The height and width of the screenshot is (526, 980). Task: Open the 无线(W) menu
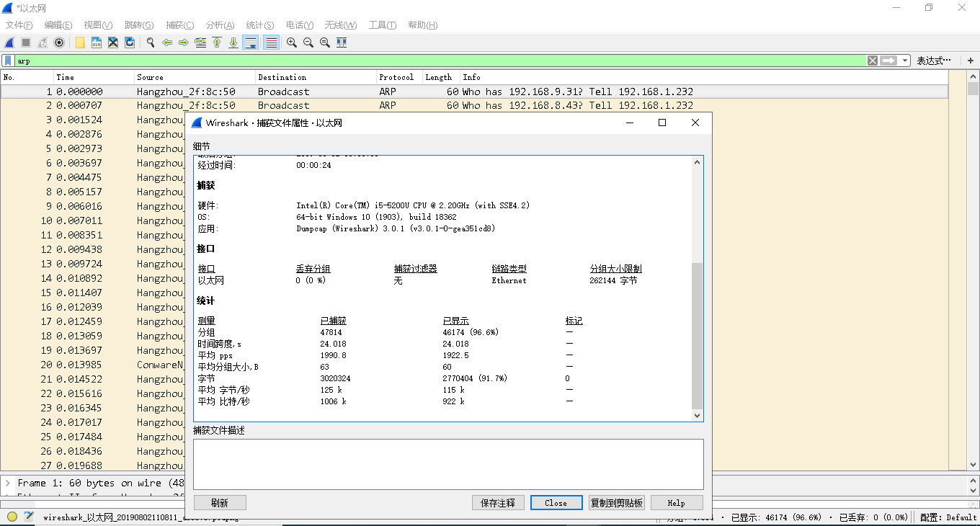click(x=341, y=25)
